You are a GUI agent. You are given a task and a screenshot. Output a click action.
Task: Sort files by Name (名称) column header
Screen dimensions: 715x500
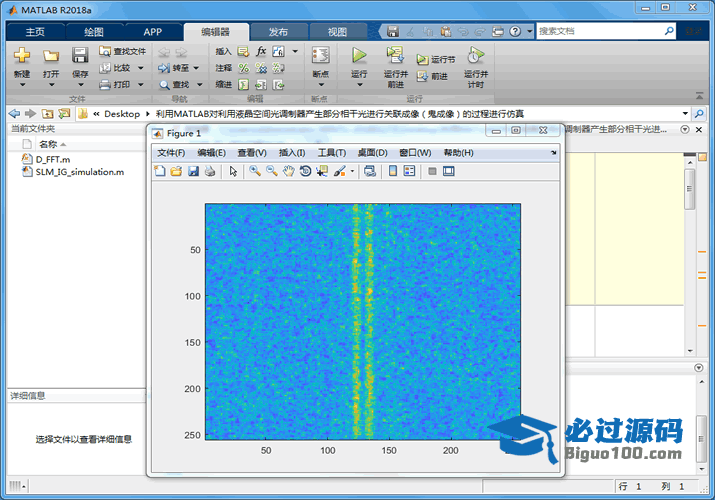tap(48, 144)
